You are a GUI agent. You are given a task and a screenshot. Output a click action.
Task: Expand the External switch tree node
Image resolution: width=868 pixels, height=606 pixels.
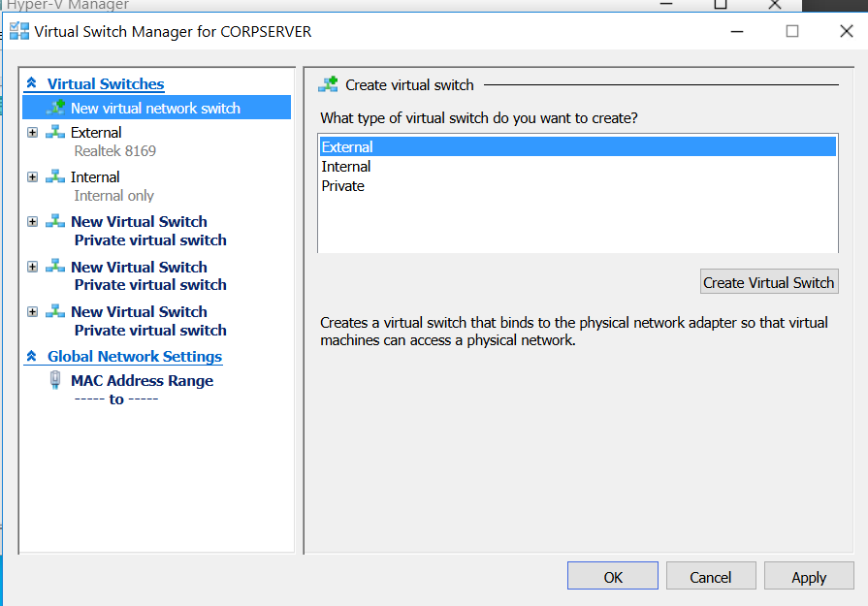(x=33, y=132)
